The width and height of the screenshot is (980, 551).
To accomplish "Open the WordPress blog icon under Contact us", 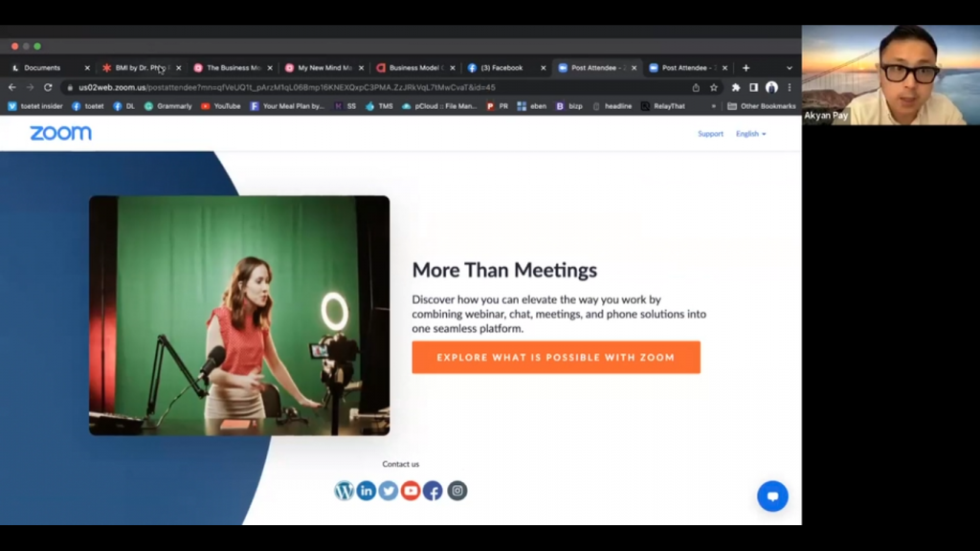I will pos(344,491).
